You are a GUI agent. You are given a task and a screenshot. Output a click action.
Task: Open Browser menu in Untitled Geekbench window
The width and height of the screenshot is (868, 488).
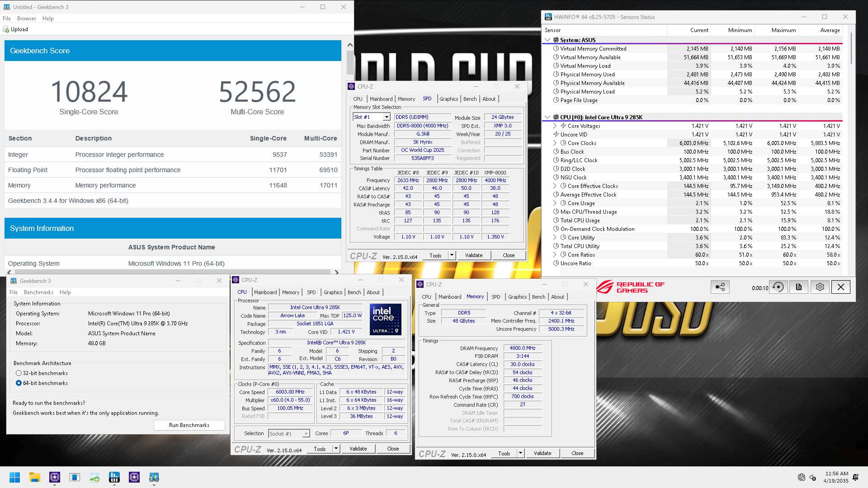point(27,19)
